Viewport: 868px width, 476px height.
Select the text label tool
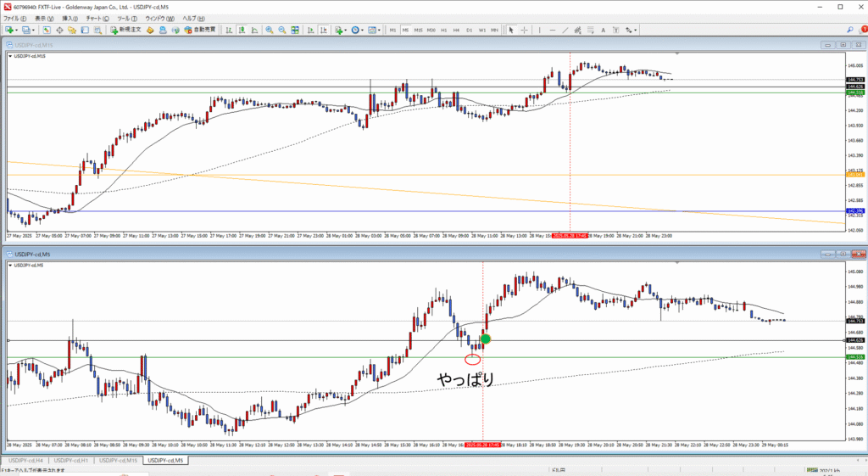tap(615, 30)
